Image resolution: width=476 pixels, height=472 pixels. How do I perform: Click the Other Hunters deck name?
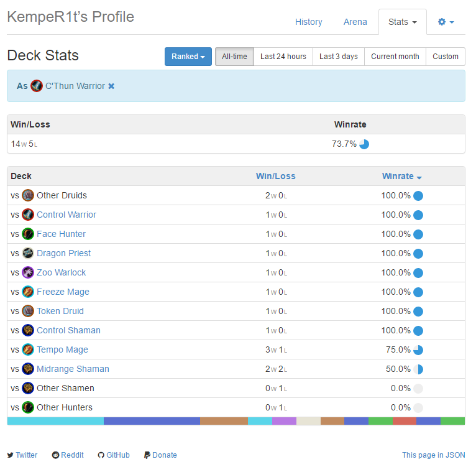[x=65, y=407]
